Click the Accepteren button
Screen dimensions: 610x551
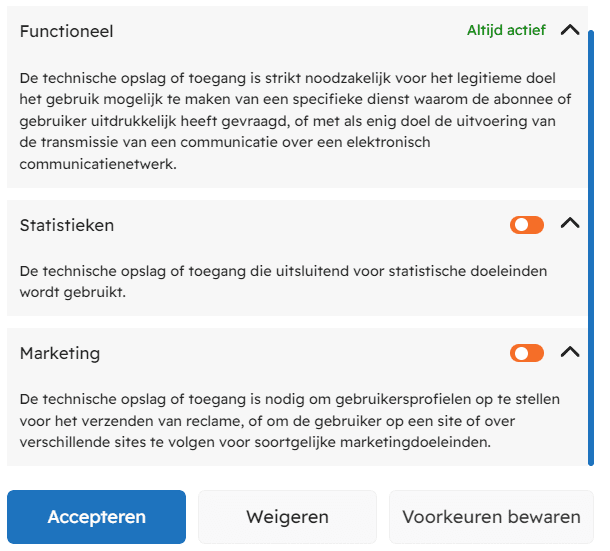(97, 517)
